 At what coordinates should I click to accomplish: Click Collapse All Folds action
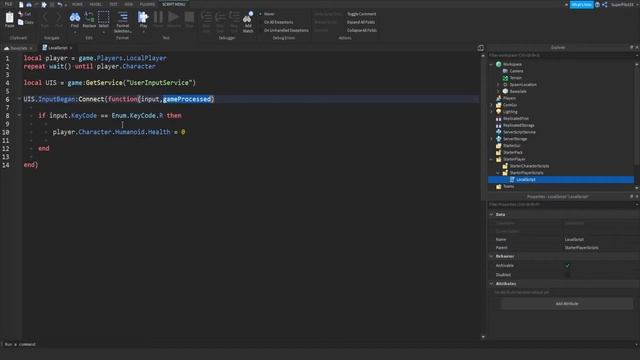tap(362, 30)
